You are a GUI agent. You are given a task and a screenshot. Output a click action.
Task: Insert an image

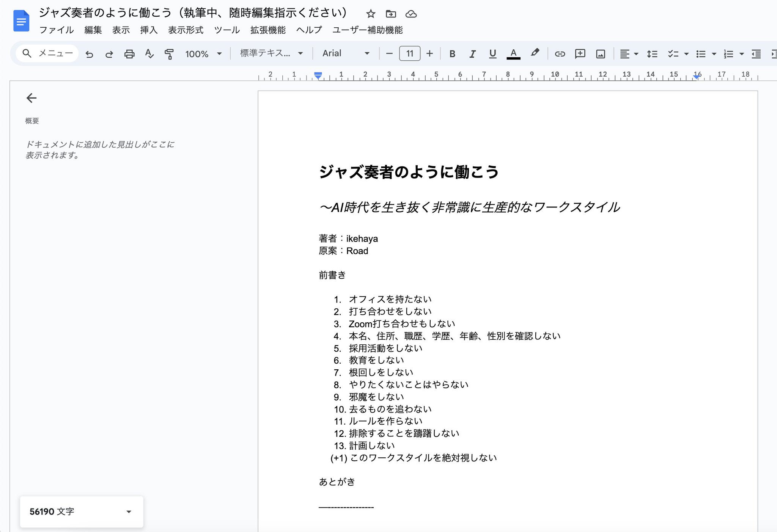point(601,54)
